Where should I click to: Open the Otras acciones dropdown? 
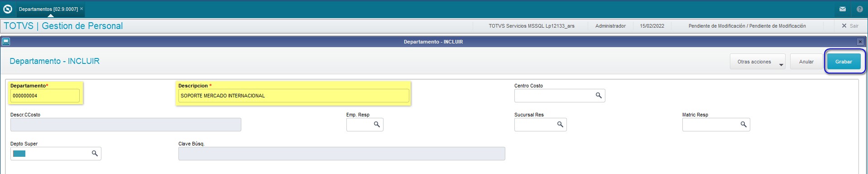tap(758, 62)
